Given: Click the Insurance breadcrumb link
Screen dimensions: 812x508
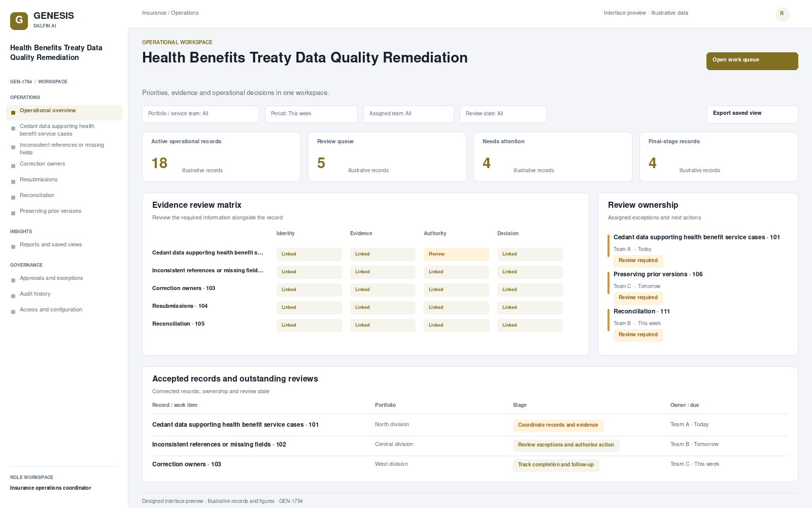Looking at the screenshot, I should coord(154,13).
